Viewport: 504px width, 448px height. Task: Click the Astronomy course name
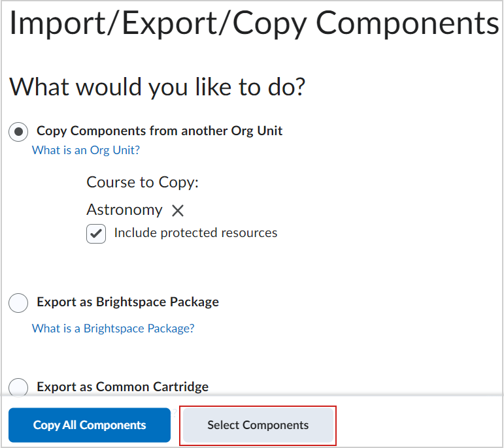click(x=124, y=210)
